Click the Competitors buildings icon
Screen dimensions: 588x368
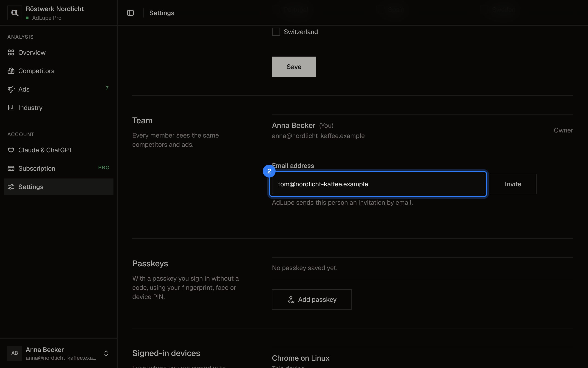11,71
